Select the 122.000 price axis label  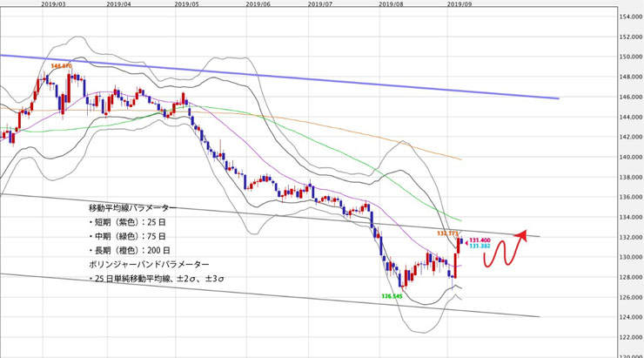[630, 337]
